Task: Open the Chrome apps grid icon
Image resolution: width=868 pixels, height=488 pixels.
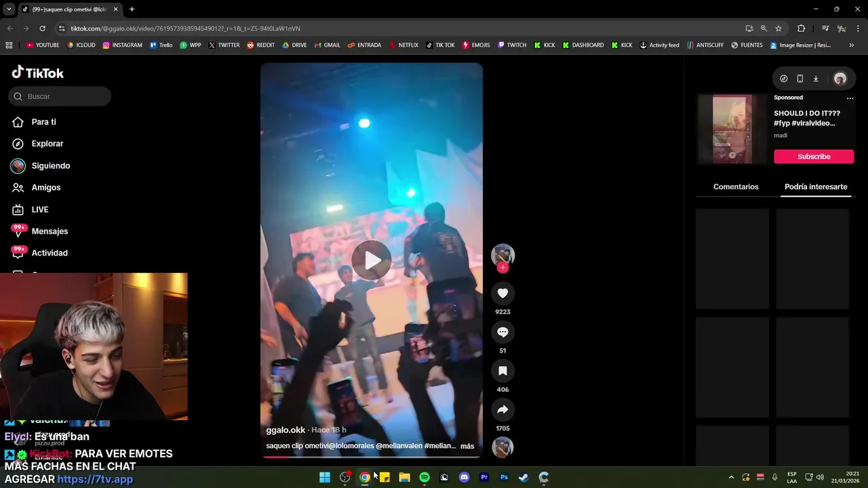Action: [9, 45]
